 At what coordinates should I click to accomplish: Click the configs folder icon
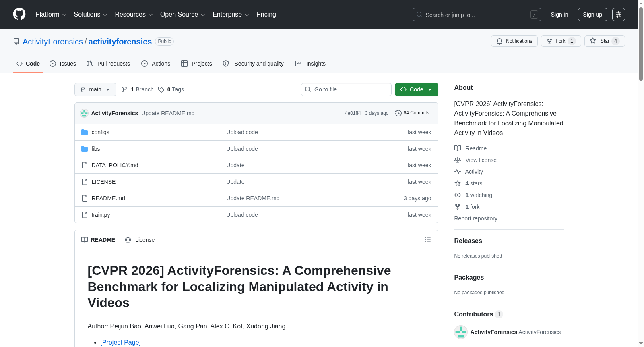(x=85, y=132)
